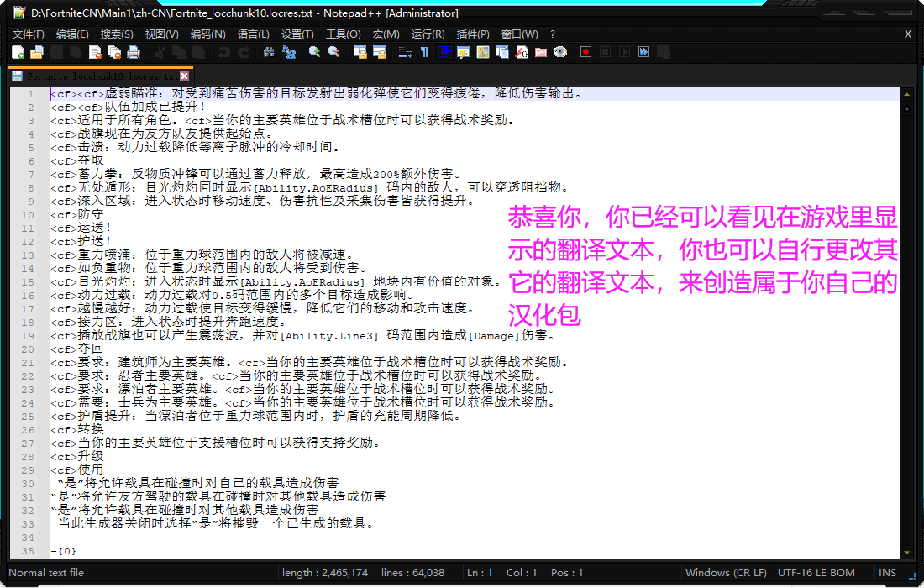Viewport: 924px width, 588px height.
Task: Click the X at menu bar right
Action: tap(907, 34)
